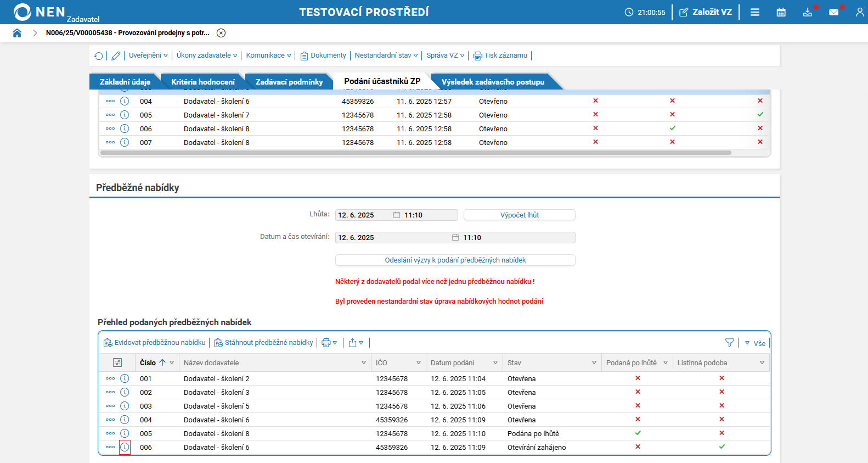Open row menu for upper table 004

(110, 101)
